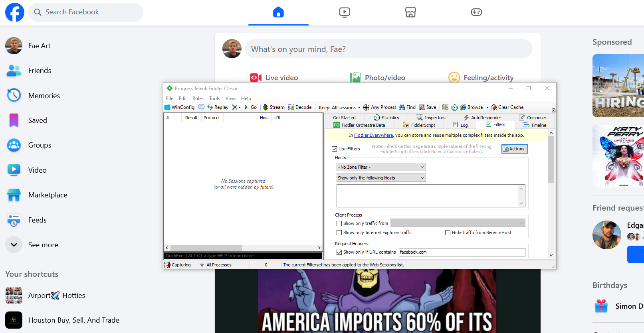Click the Facebook logo
This screenshot has width=644, height=333.
[15, 12]
